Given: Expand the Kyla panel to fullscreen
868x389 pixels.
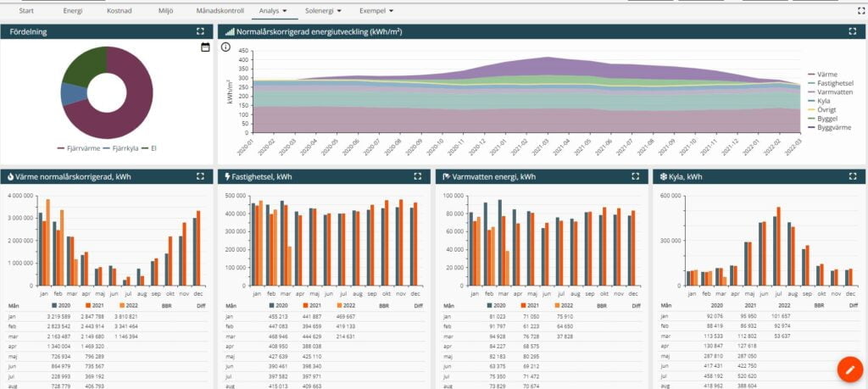Looking at the screenshot, I should pyautogui.click(x=853, y=176).
